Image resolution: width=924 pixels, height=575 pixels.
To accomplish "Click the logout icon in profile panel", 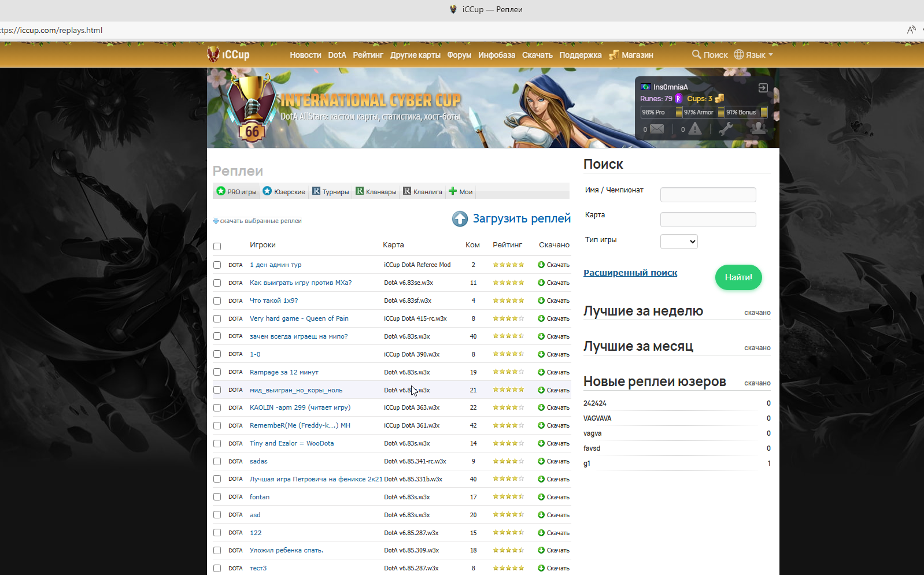I will pos(763,88).
